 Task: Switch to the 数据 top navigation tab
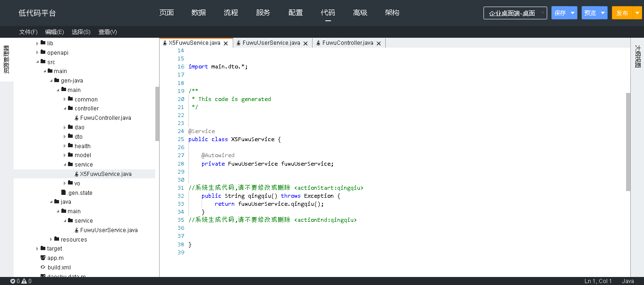click(x=199, y=13)
